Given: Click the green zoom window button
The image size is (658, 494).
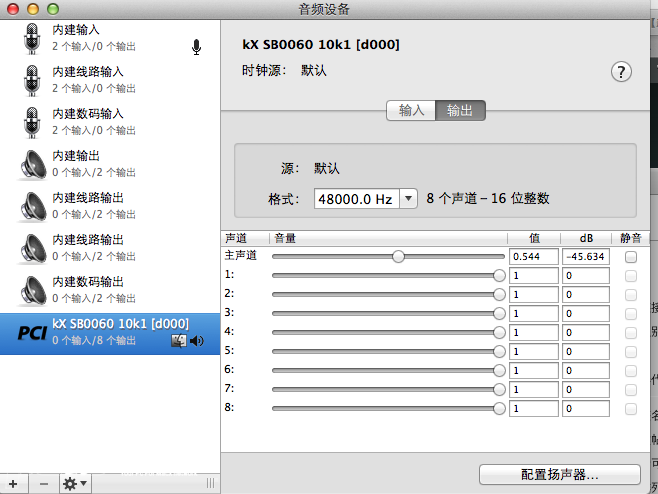Looking at the screenshot, I should point(53,9).
